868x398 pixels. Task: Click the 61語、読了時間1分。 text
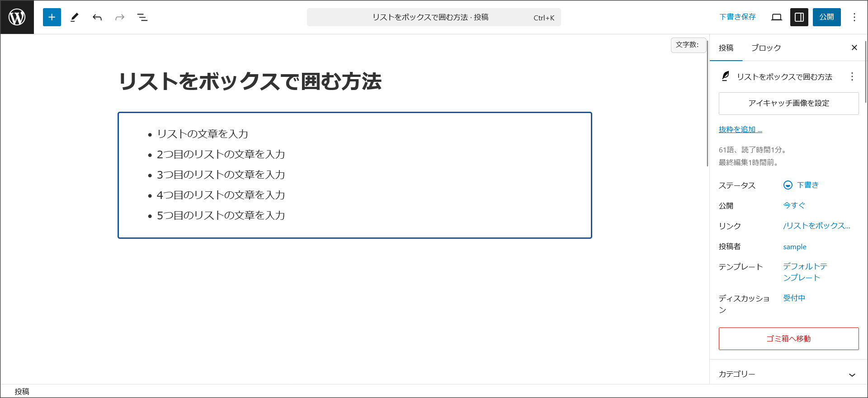pyautogui.click(x=753, y=150)
